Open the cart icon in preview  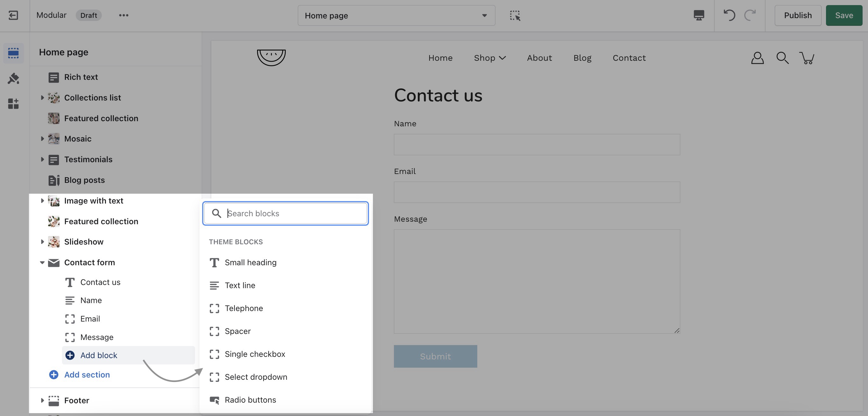pyautogui.click(x=807, y=58)
